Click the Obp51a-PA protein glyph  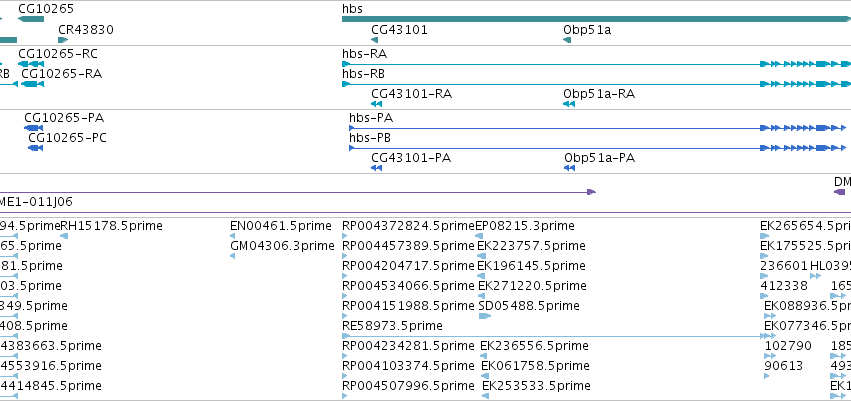click(570, 168)
